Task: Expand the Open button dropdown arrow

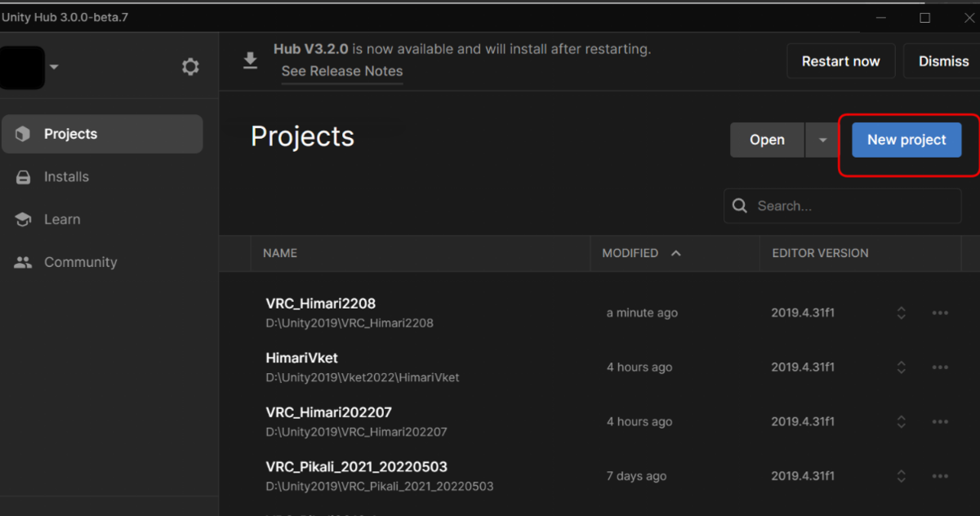Action: click(822, 140)
